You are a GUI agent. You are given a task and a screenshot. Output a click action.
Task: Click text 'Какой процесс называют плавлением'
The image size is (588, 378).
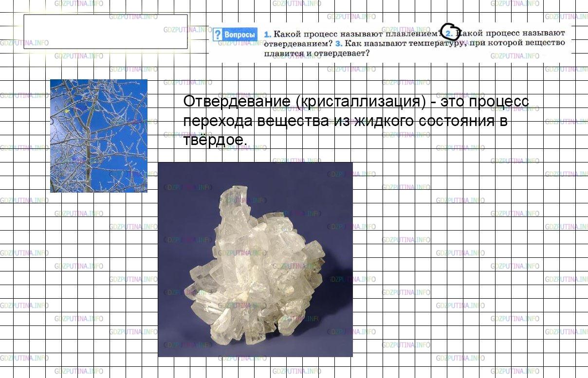(x=354, y=34)
